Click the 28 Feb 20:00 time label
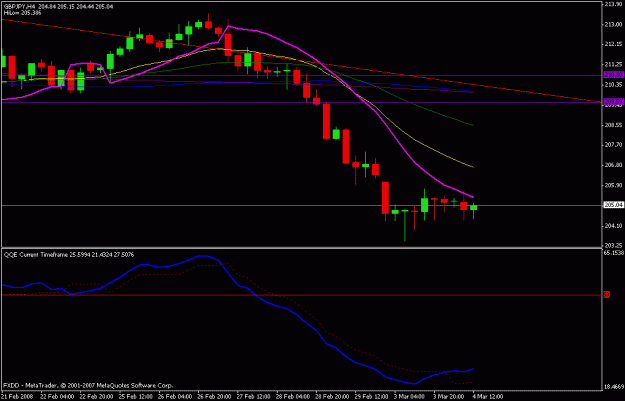 click(332, 397)
